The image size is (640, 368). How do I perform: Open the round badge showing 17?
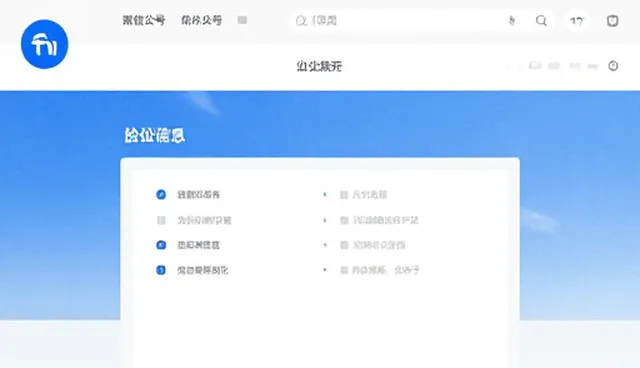click(x=577, y=21)
